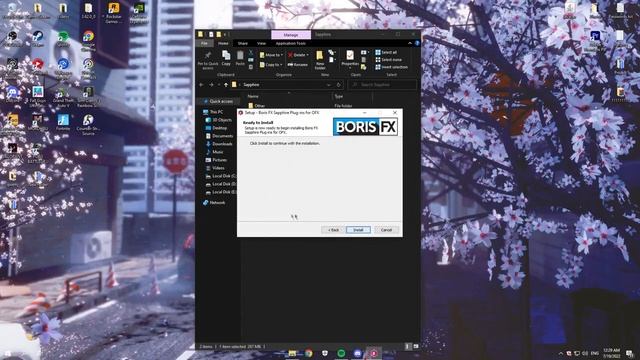640x360 pixels.
Task: Open Spotify from the taskbar
Action: pos(341,353)
